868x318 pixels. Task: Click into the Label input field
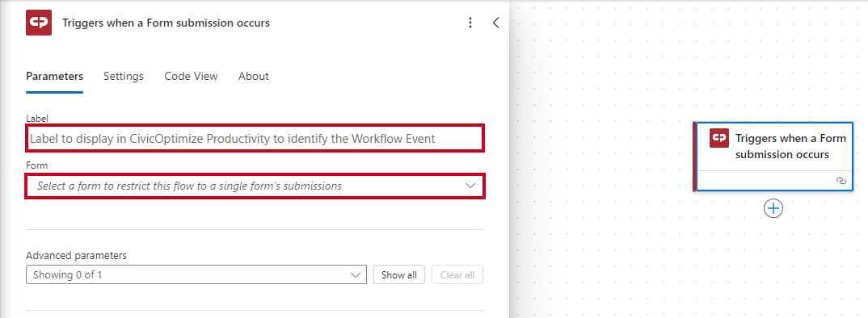tap(255, 138)
